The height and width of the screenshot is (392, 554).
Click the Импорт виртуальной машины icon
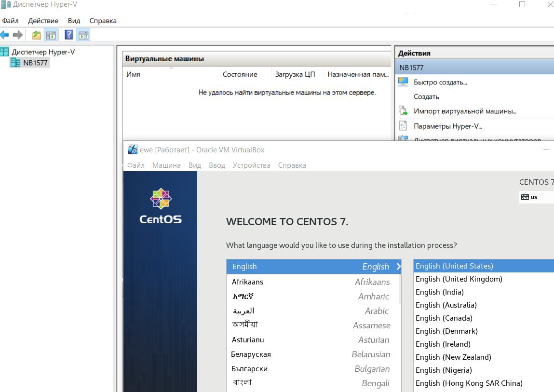(403, 110)
